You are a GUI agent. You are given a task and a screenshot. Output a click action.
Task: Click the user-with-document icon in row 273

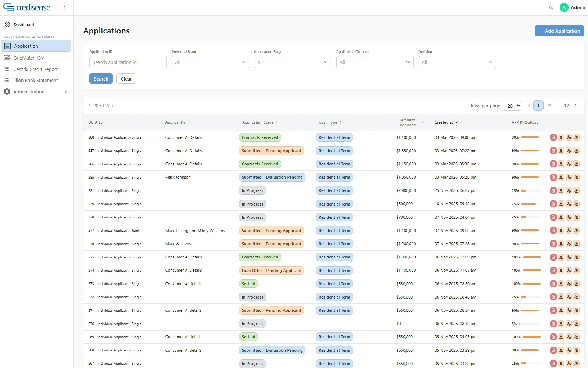[x=576, y=284]
